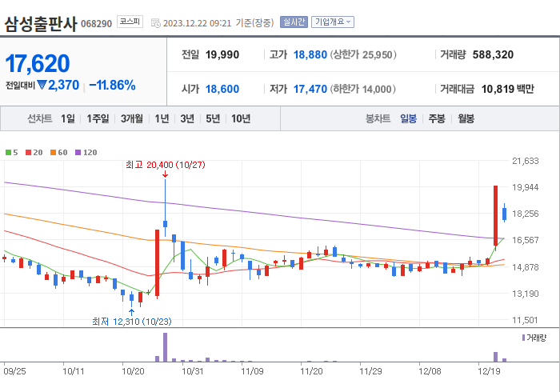Click the tallest volume bar near 10/27
560x392 pixels.
(x=165, y=347)
